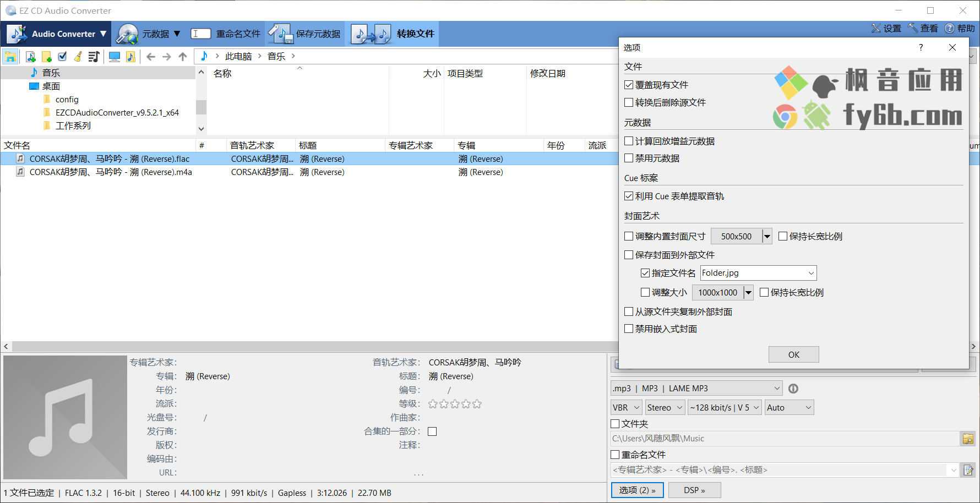This screenshot has width=980, height=503.
Task: Set the fifth rating star
Action: pyautogui.click(x=477, y=404)
